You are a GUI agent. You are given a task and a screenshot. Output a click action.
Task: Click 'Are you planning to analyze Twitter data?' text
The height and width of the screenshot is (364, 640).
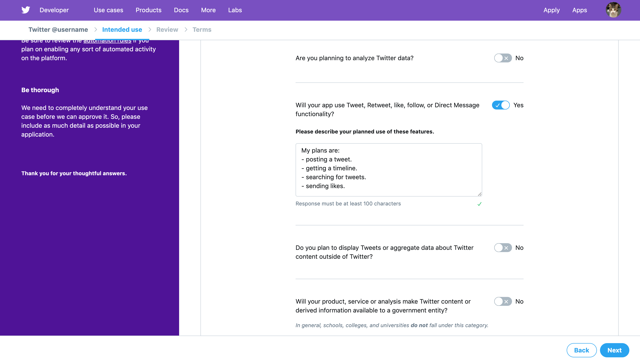(x=354, y=58)
